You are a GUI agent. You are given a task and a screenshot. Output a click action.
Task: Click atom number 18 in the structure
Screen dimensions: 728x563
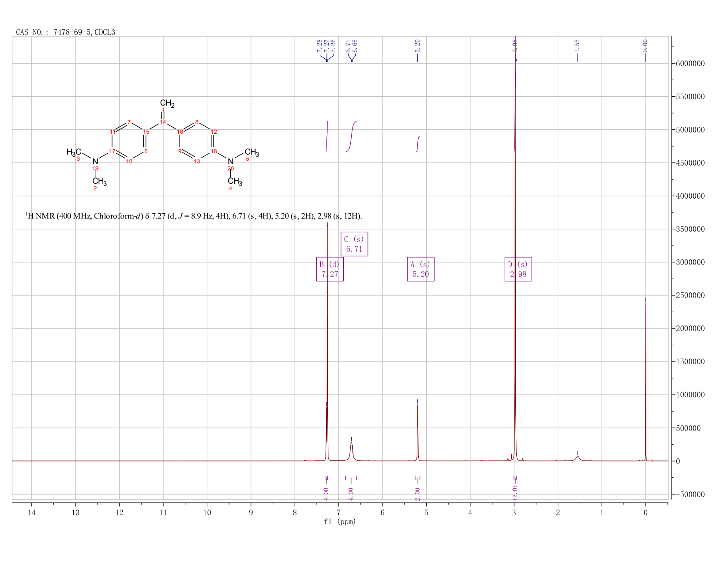214,151
